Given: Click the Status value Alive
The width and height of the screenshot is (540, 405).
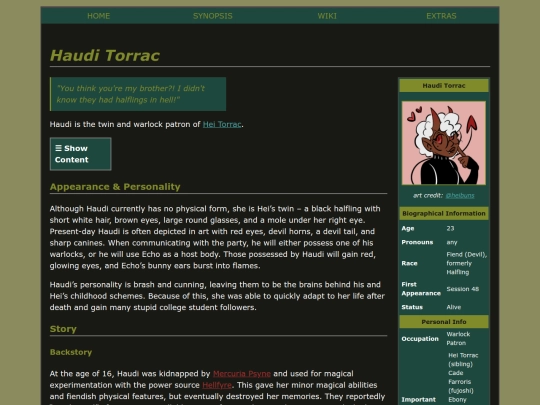Looking at the screenshot, I should point(454,307).
